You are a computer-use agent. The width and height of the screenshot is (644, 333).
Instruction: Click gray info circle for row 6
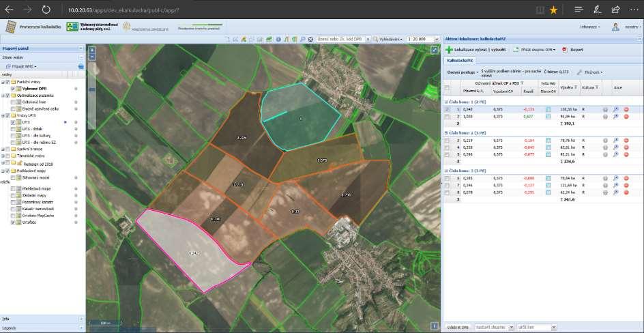pyautogui.click(x=605, y=178)
